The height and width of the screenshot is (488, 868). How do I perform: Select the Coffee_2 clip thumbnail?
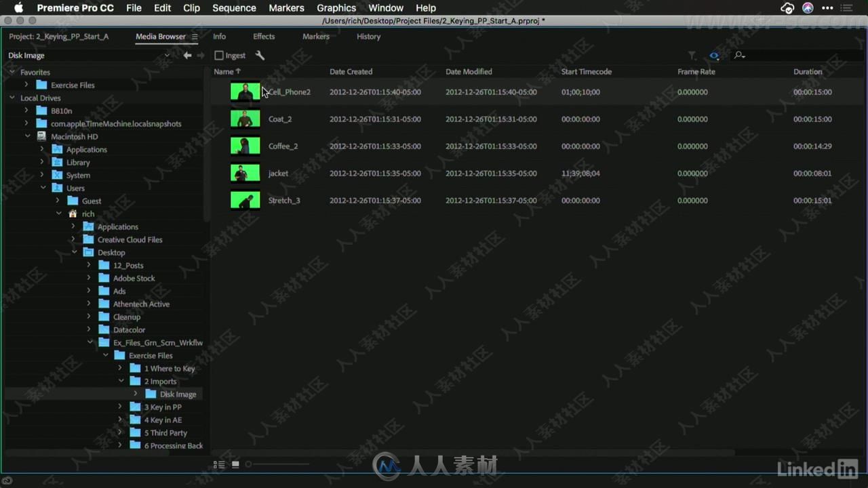tap(245, 146)
